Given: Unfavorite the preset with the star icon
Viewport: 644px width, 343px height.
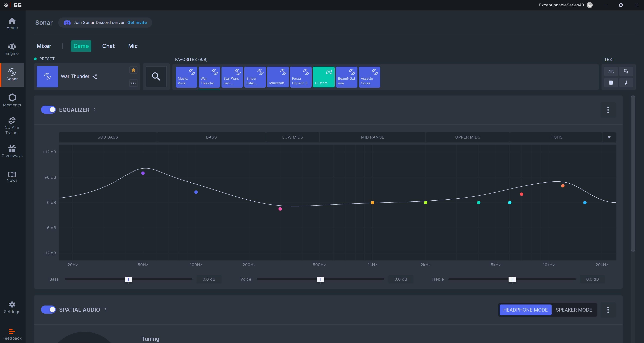Looking at the screenshot, I should pos(133,70).
